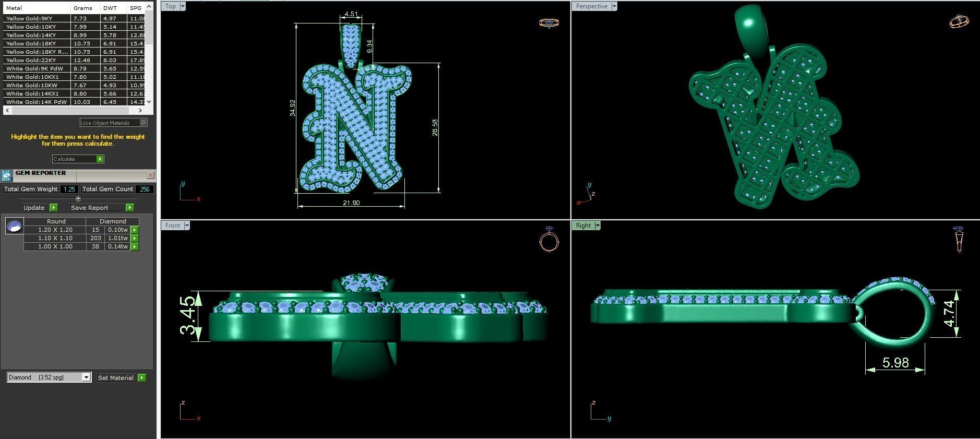
Task: Click the Perspective viewport title label
Action: (591, 6)
